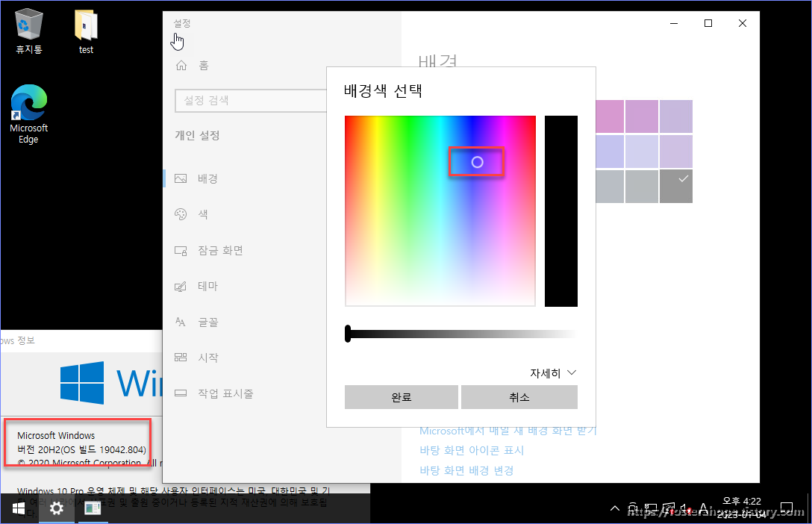Expand the 자세히 (More) color details
This screenshot has width=812, height=524.
coord(553,372)
